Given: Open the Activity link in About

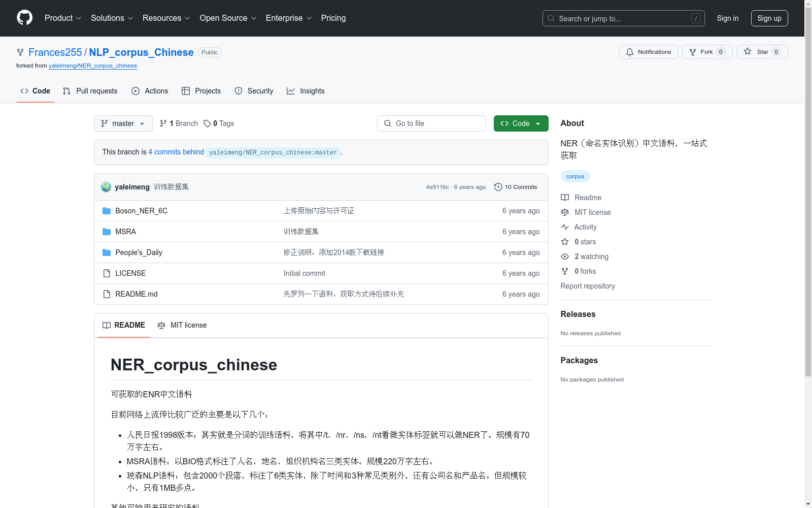Looking at the screenshot, I should 579,227.
